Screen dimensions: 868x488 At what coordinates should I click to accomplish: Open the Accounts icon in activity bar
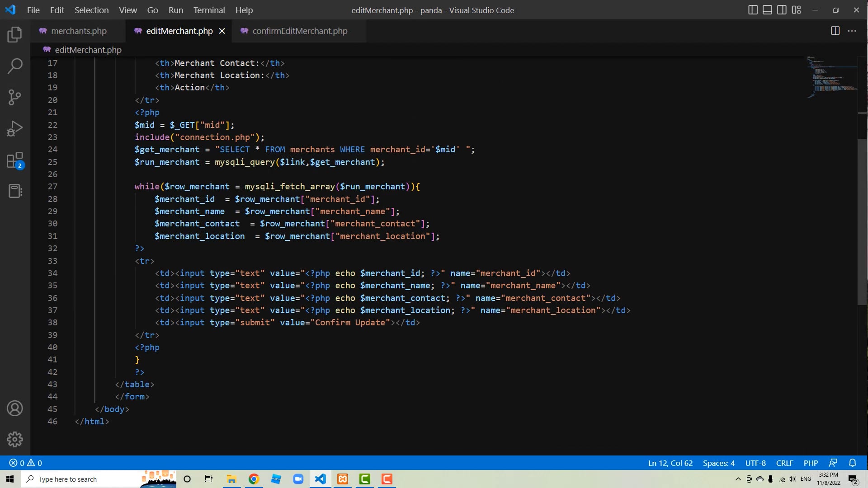15,408
